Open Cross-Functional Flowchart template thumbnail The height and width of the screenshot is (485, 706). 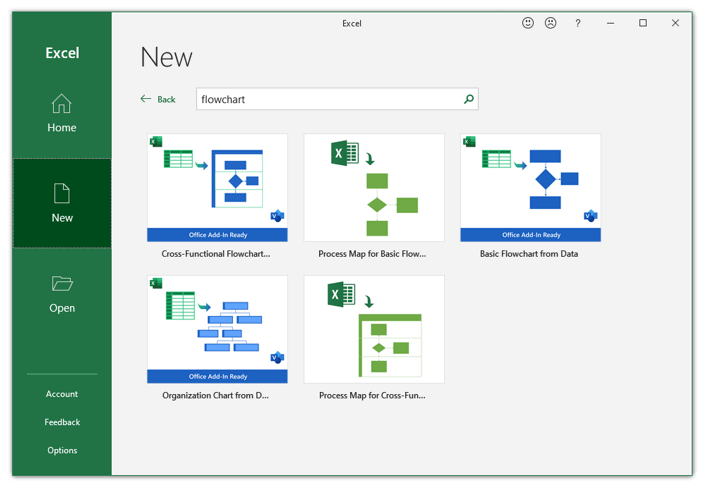click(217, 188)
